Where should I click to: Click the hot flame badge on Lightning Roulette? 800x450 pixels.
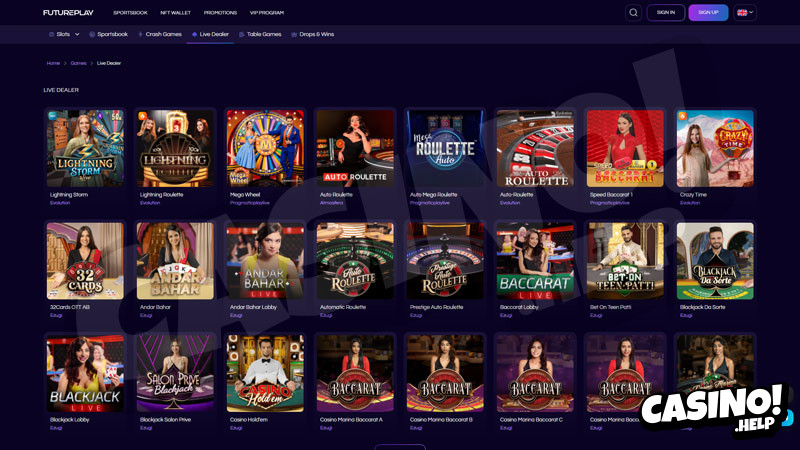click(x=142, y=116)
